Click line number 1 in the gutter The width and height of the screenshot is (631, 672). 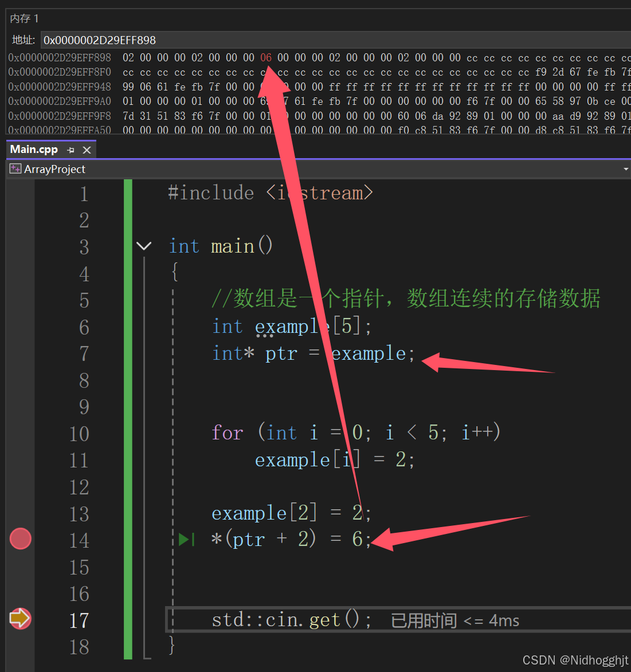(84, 194)
